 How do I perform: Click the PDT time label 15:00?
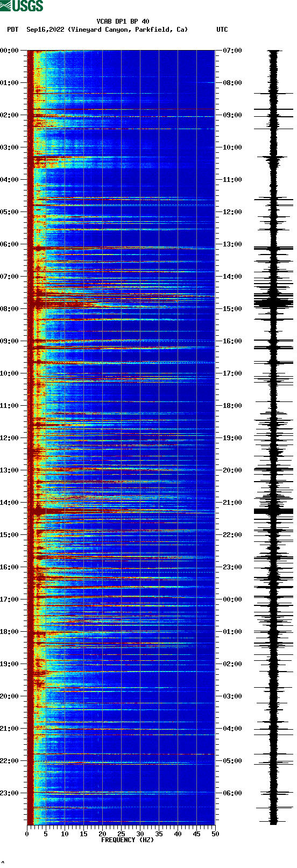point(10,535)
